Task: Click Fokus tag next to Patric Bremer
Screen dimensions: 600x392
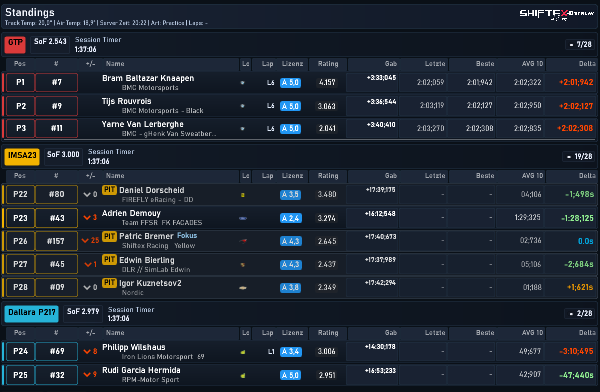Action: pyautogui.click(x=187, y=235)
